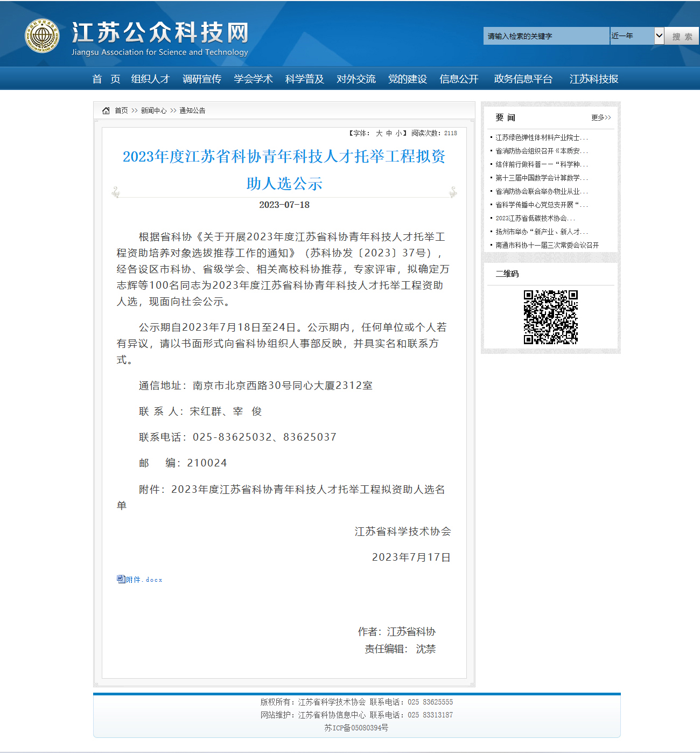Screen dimensions: 700x753
Task: Open the 党的建设 menu
Action: pos(408,79)
